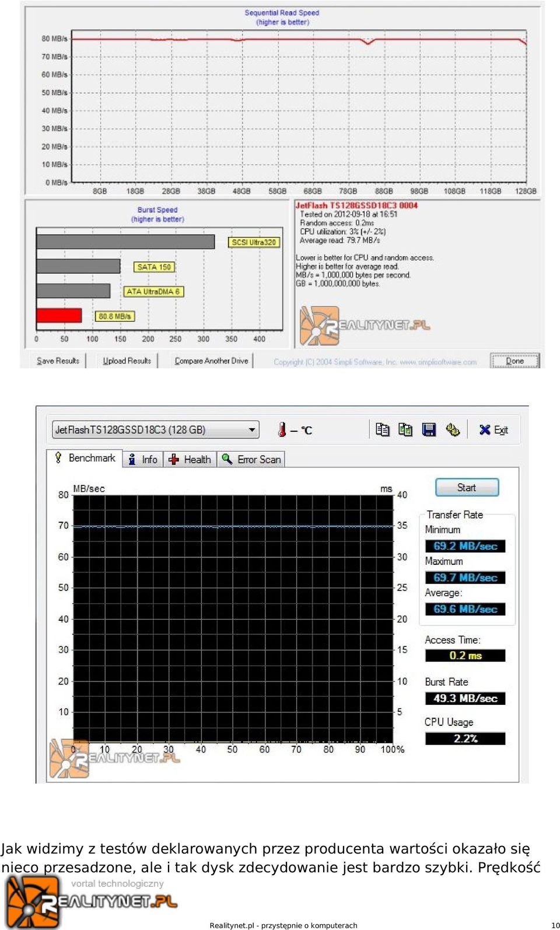Click the Realitynet.pl footer logo
Screen dimensions: 560x930
point(92,901)
